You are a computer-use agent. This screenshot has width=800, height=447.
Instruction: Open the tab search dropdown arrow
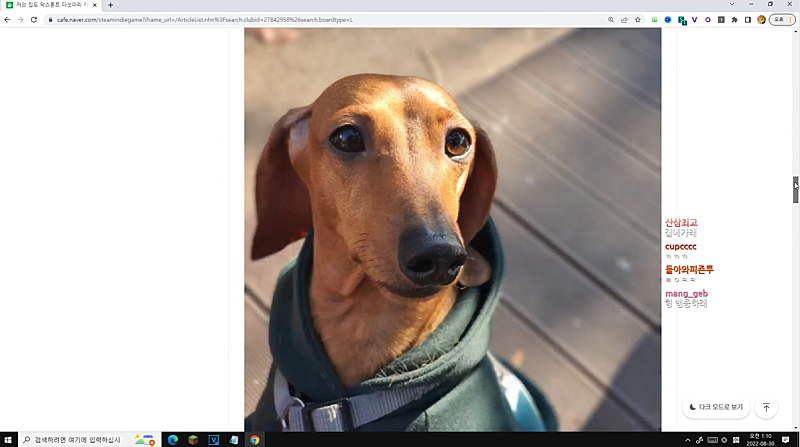(732, 4)
